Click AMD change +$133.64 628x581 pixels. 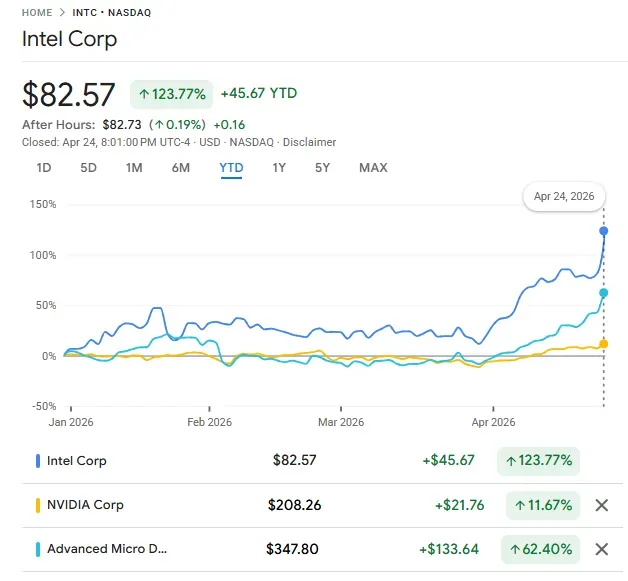(449, 549)
